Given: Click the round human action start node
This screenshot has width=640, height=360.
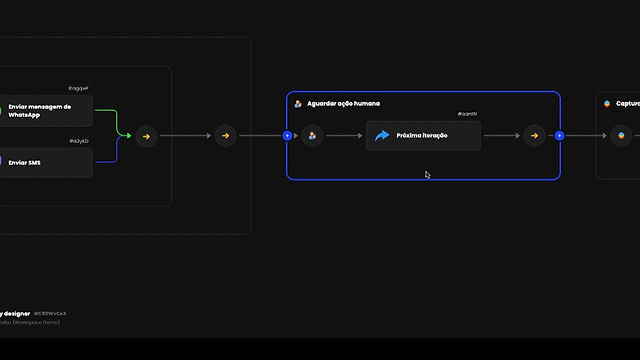Looking at the screenshot, I should tap(312, 136).
